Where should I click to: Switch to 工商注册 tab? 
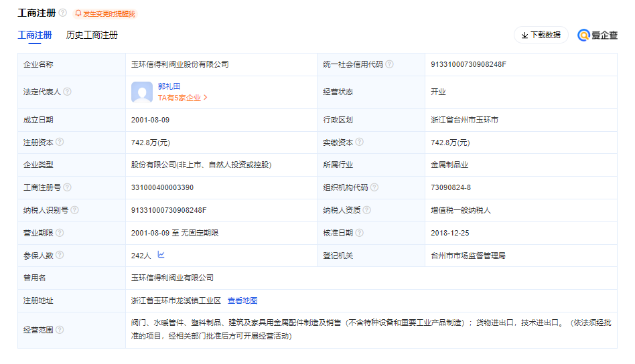35,35
